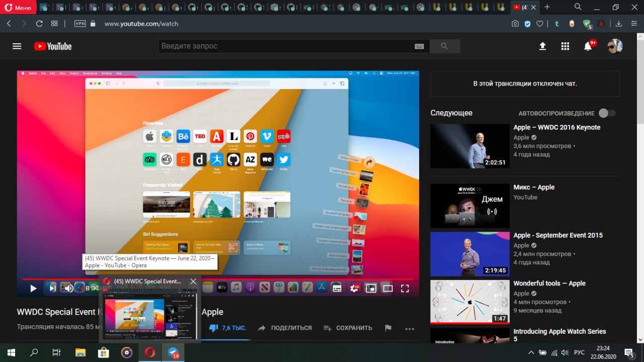The image size is (644, 362).
Task: Open the account avatar menu
Action: 615,46
